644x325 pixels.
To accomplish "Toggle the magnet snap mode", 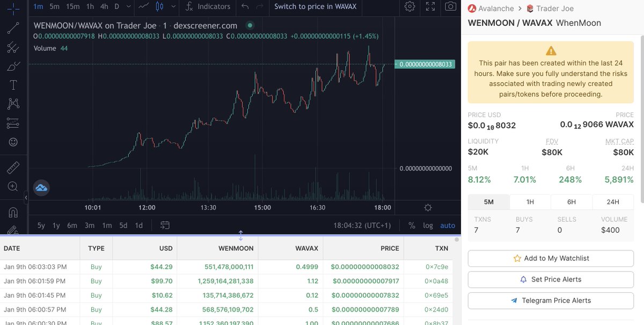I will [x=13, y=212].
